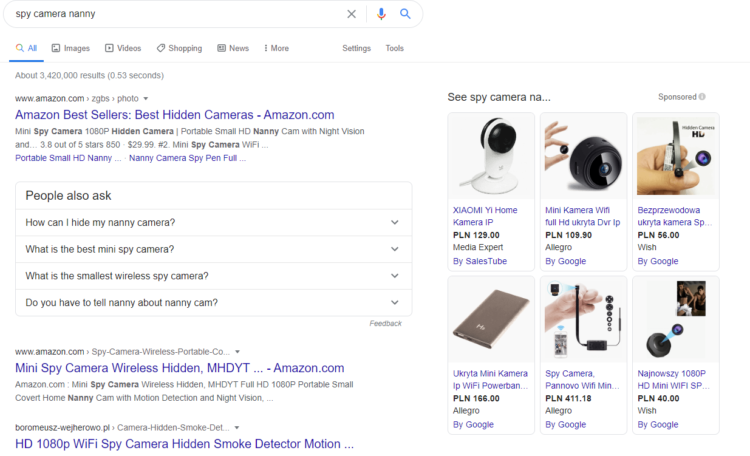This screenshot has height=456, width=750.
Task: Click the 'PLN 56.00' price
Action: (x=658, y=235)
